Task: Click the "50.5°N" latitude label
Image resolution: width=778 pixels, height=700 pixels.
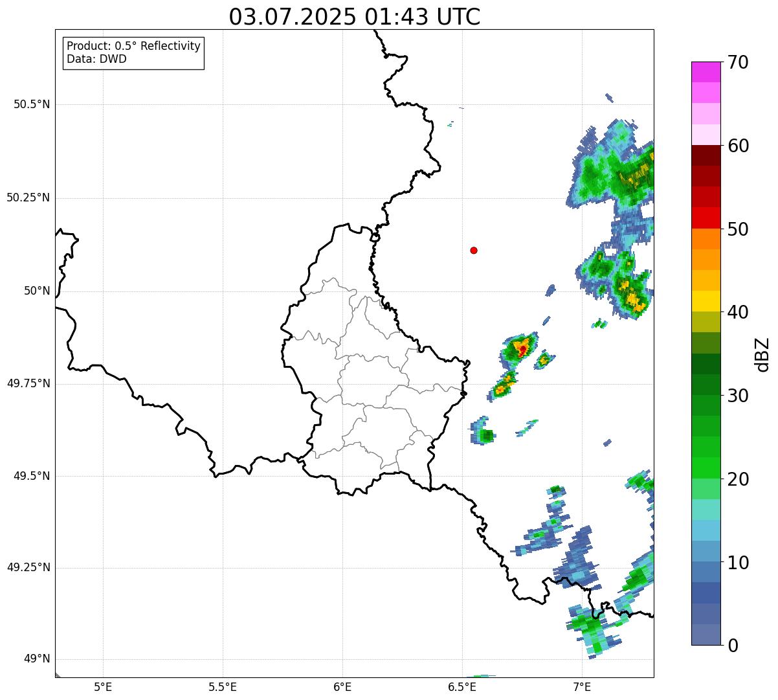Action: (x=31, y=104)
